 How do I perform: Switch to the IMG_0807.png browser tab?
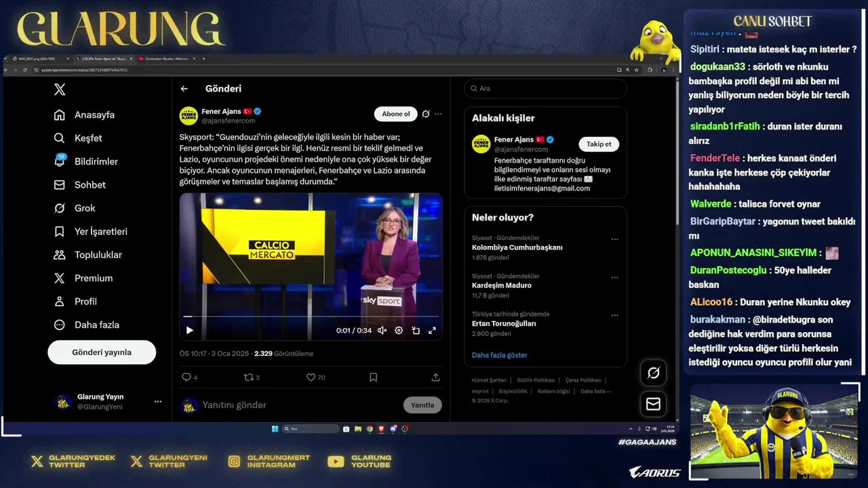39,59
